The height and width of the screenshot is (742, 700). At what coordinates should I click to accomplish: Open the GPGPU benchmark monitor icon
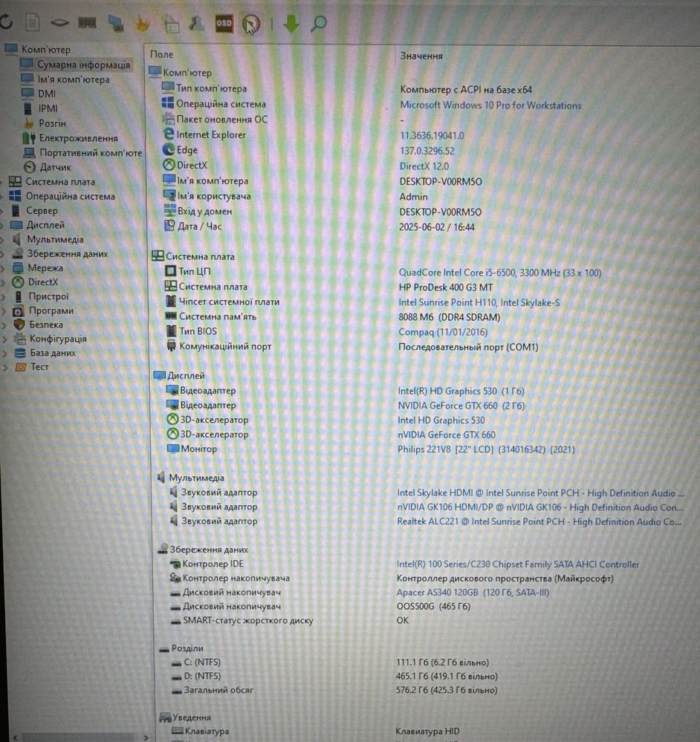[115, 23]
